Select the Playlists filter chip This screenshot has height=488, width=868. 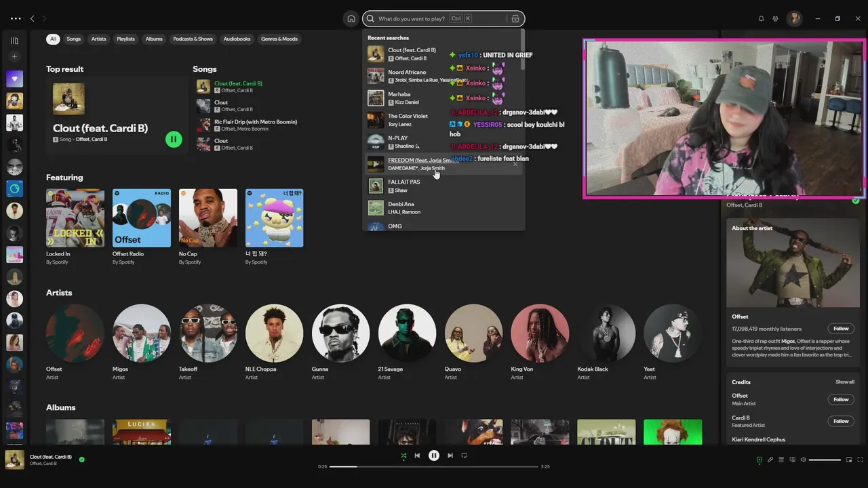(125, 39)
